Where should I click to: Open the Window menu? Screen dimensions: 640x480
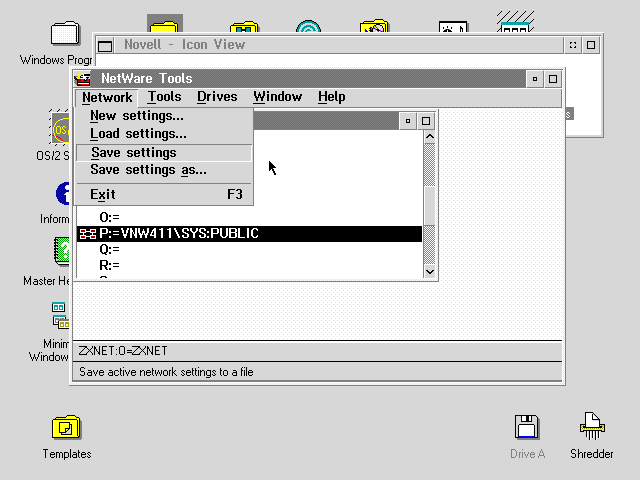point(278,97)
